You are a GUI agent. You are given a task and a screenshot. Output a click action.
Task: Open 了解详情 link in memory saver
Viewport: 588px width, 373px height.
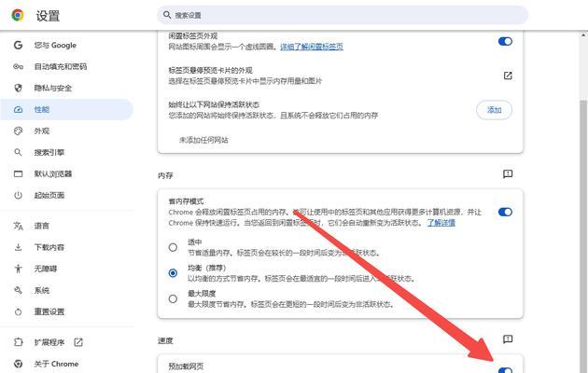tap(441, 223)
